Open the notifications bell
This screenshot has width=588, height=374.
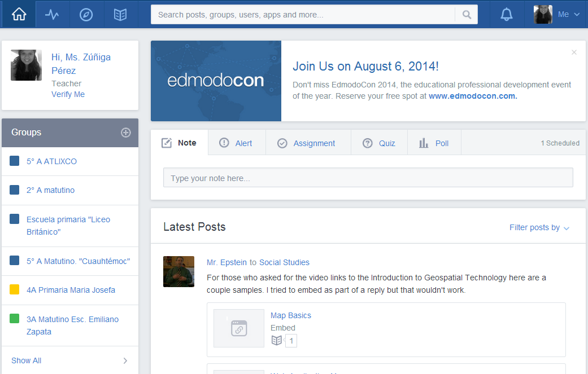tap(506, 15)
